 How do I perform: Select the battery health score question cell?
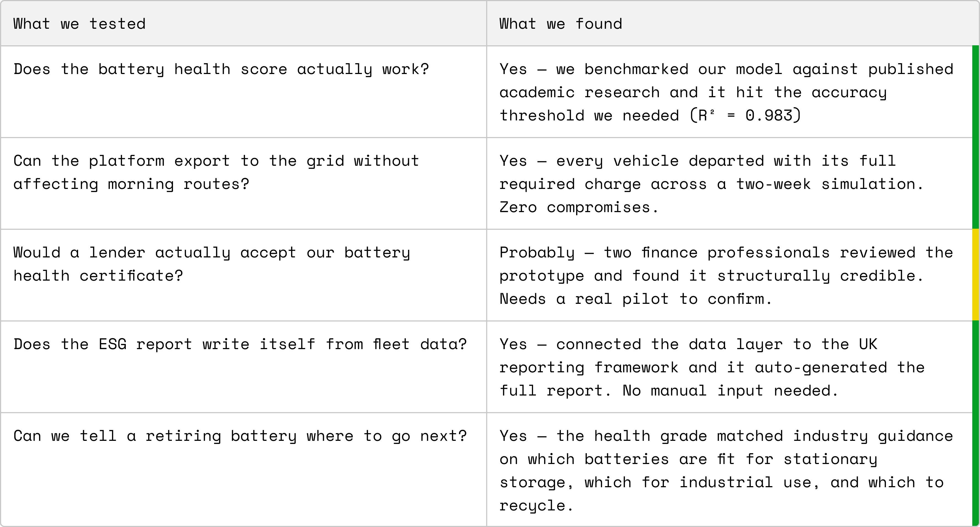(243, 92)
